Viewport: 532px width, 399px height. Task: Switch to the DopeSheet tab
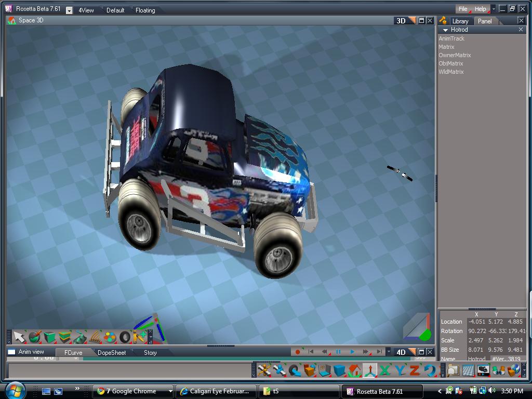(111, 353)
